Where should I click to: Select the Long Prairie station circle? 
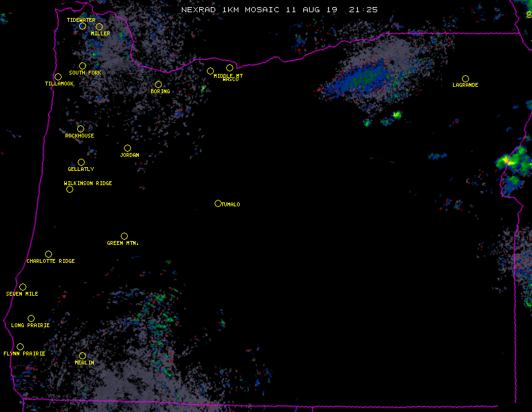click(x=31, y=318)
